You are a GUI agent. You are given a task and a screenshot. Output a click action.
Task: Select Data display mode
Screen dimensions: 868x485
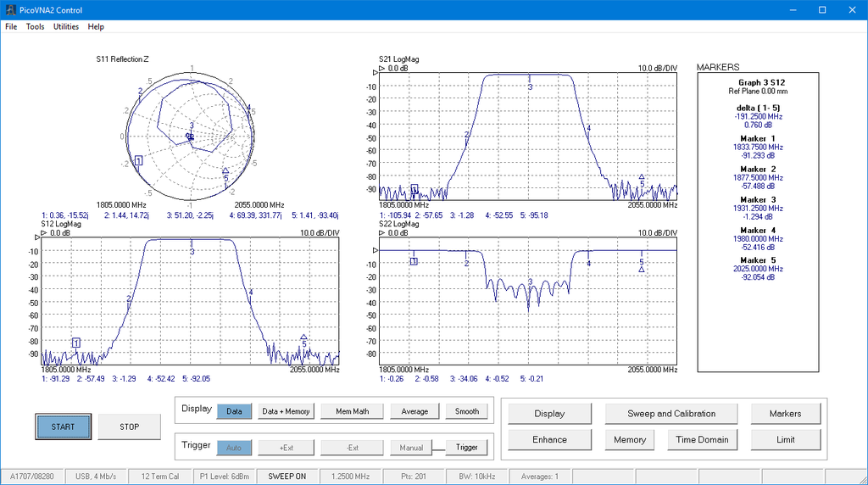pyautogui.click(x=234, y=411)
